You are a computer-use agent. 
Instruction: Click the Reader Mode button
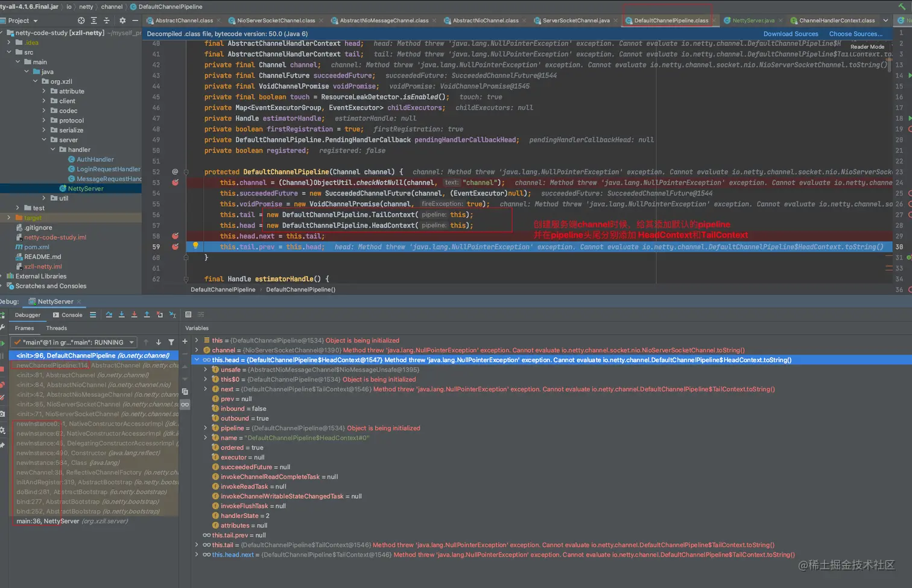[x=867, y=46]
